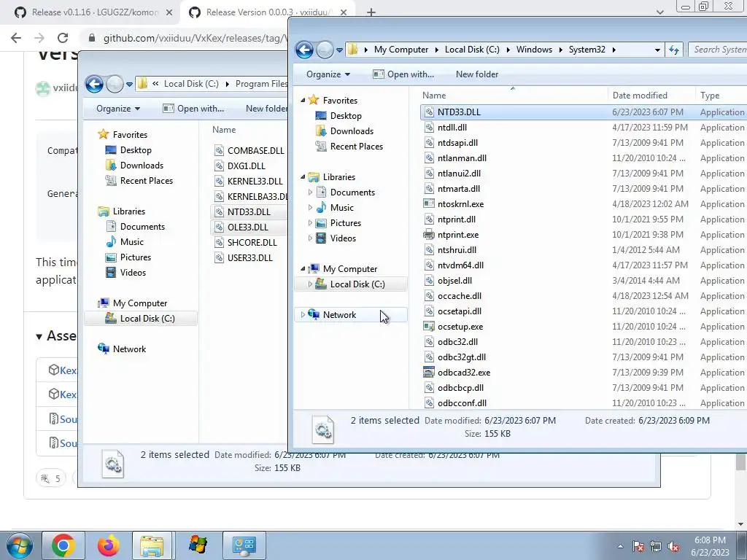Screen dimensions: 747x560
Task: Open recent pages dropdown in the System32 window
Action: [x=339, y=50]
